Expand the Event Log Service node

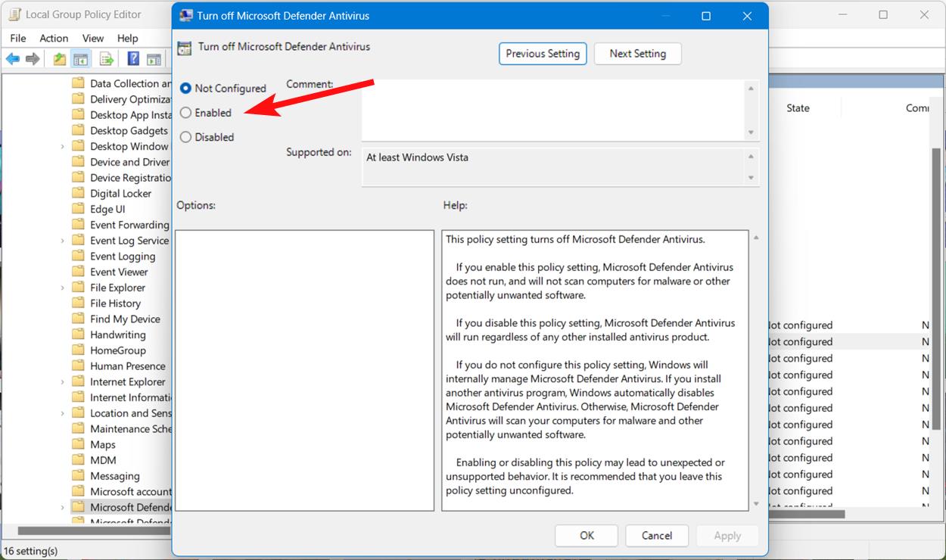coord(62,240)
